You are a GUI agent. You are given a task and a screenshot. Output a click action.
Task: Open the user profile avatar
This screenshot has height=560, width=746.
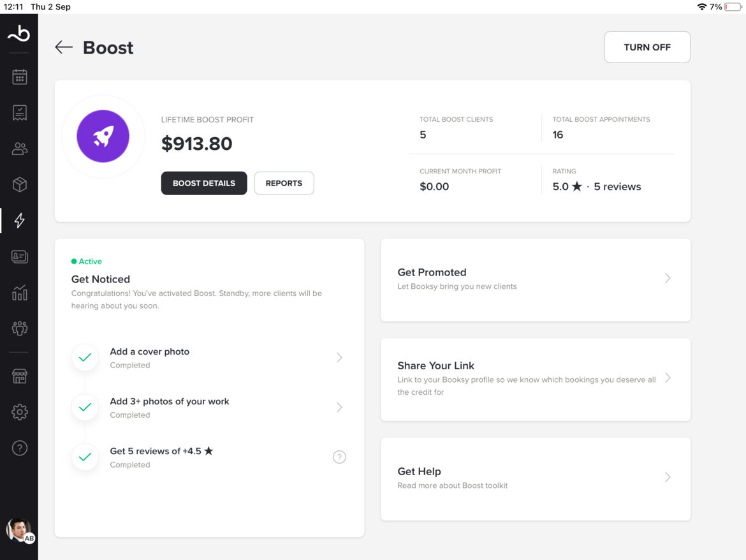[18, 529]
